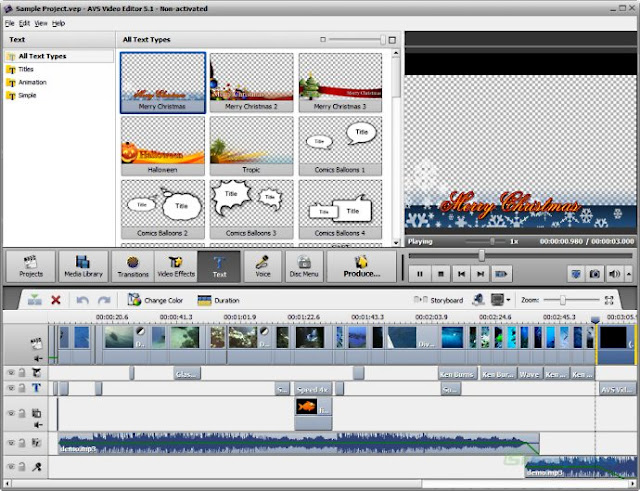Go to next frame in preview

point(481,274)
